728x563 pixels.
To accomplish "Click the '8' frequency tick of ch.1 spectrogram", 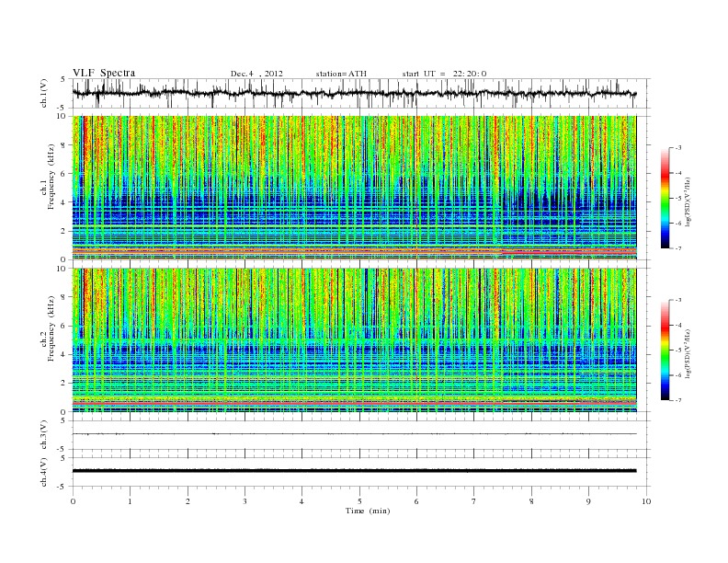I will click(64, 145).
